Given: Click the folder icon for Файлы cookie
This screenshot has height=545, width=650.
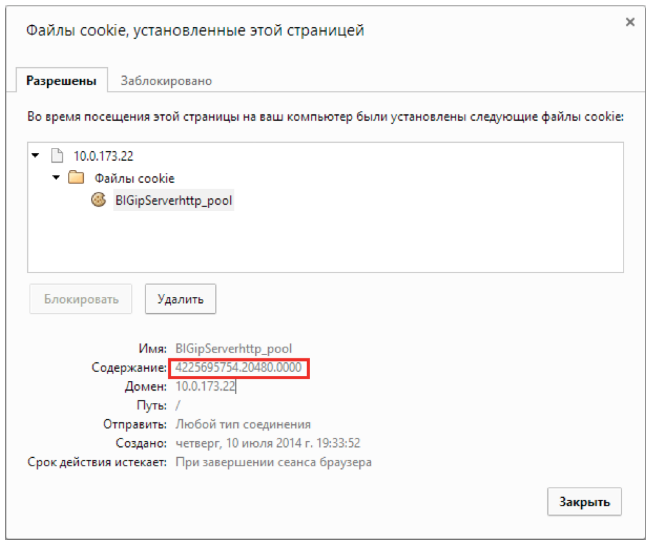Looking at the screenshot, I should [75, 178].
